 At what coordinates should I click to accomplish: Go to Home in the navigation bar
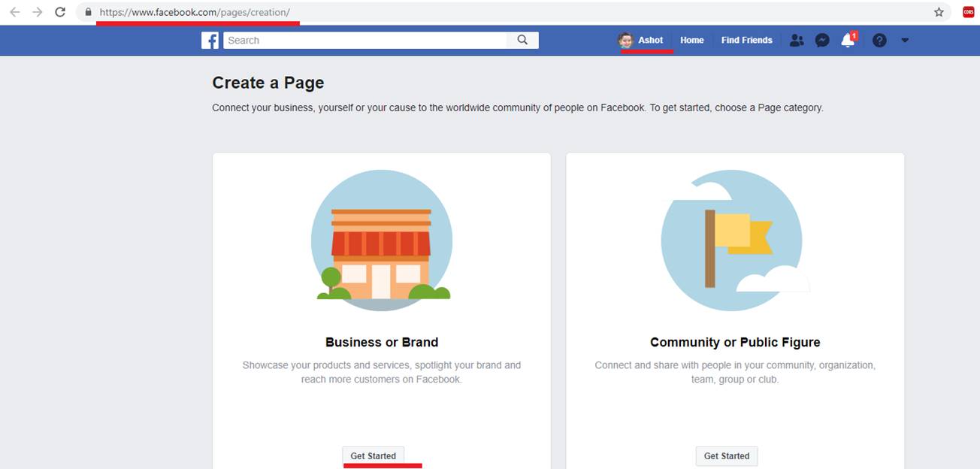pos(691,41)
